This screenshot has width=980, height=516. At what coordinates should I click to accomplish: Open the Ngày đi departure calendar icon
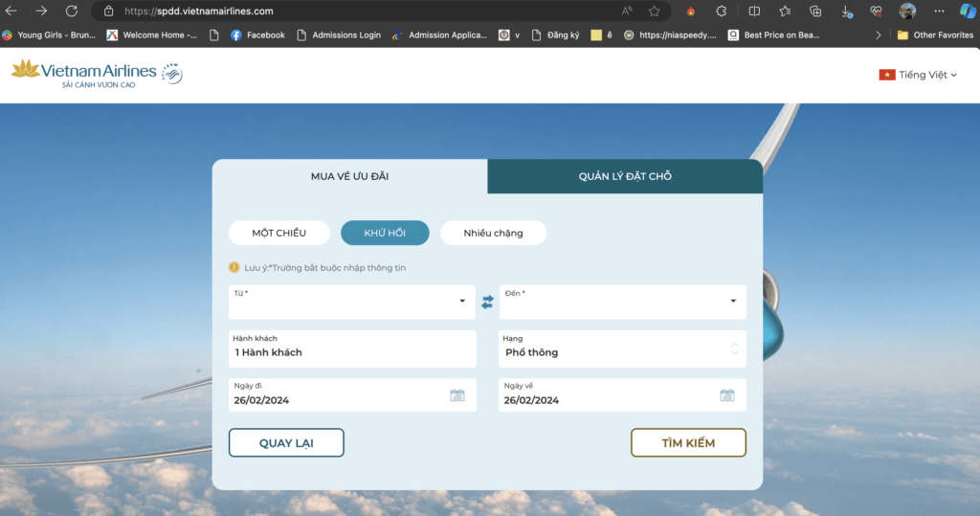(x=457, y=395)
